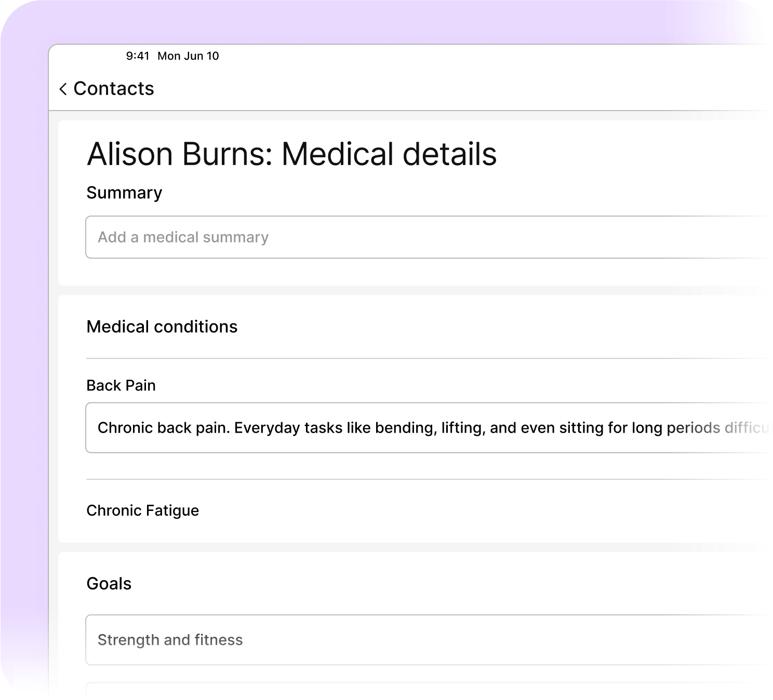Click the 9:41 clock in status bar
Viewport: 773px width, 700px height.
point(138,56)
